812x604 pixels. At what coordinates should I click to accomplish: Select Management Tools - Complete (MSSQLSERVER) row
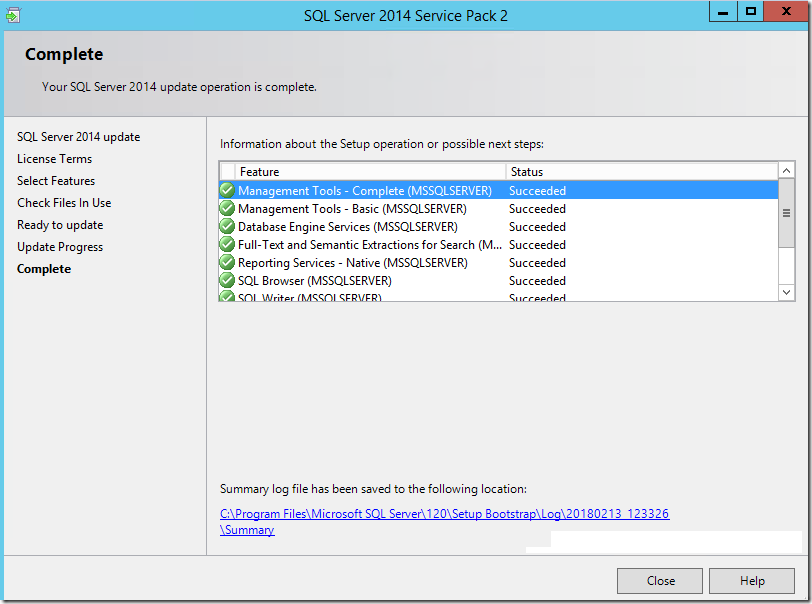(498, 191)
